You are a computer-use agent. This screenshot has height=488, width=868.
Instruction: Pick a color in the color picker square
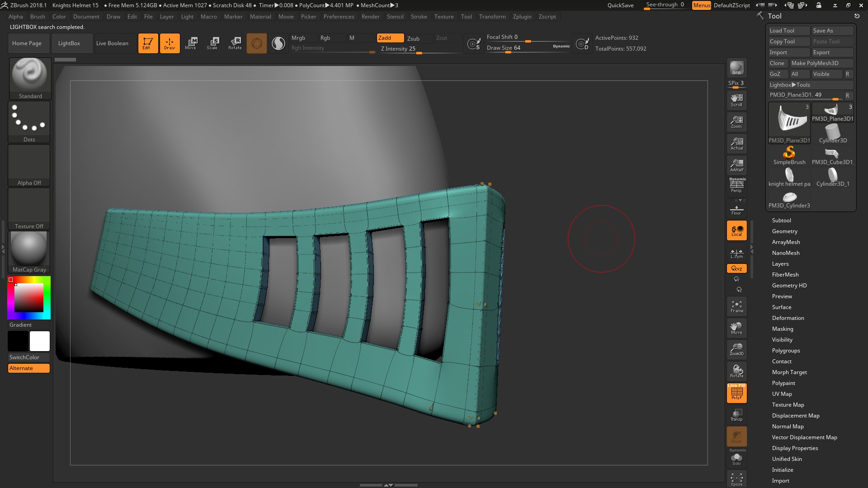click(29, 298)
